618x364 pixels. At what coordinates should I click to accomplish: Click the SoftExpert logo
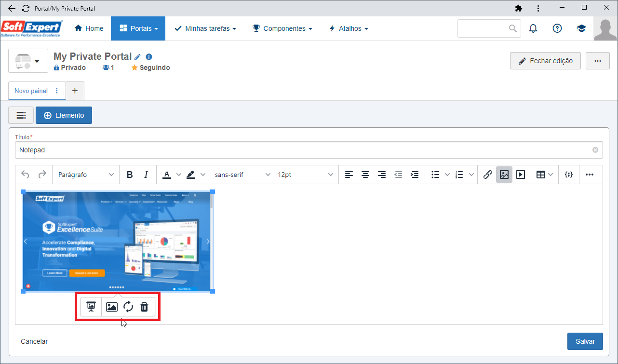(32, 28)
